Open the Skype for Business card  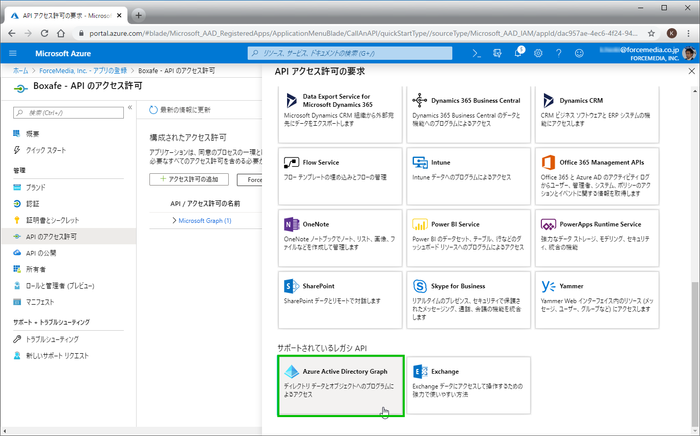point(468,300)
